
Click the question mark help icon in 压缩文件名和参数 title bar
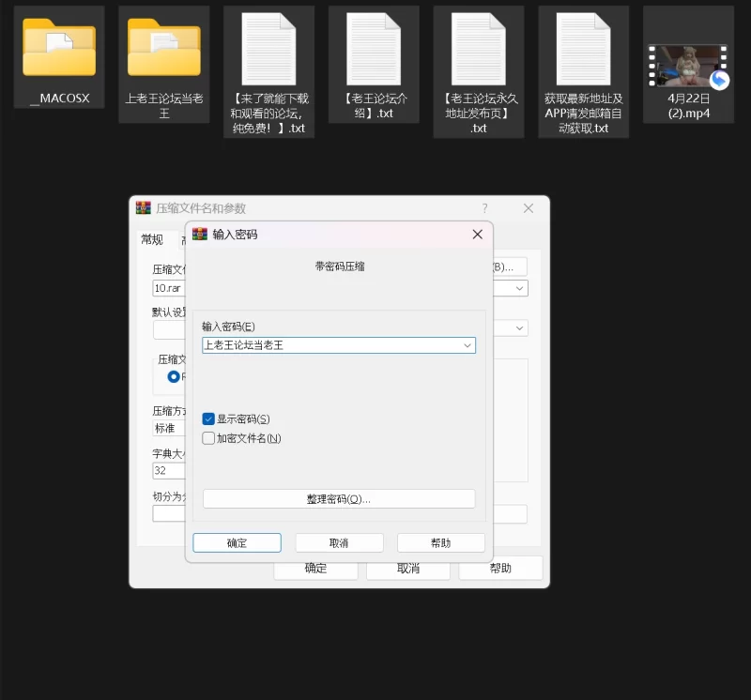click(x=484, y=208)
